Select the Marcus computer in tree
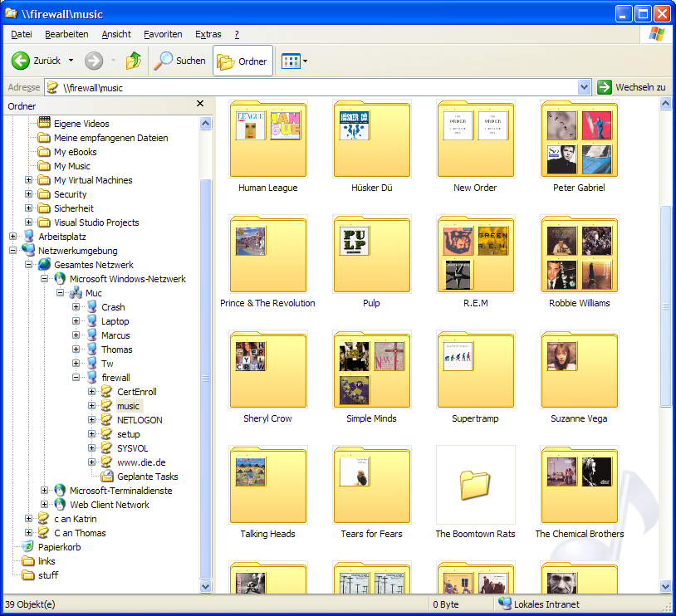This screenshot has width=676, height=616. point(115,335)
